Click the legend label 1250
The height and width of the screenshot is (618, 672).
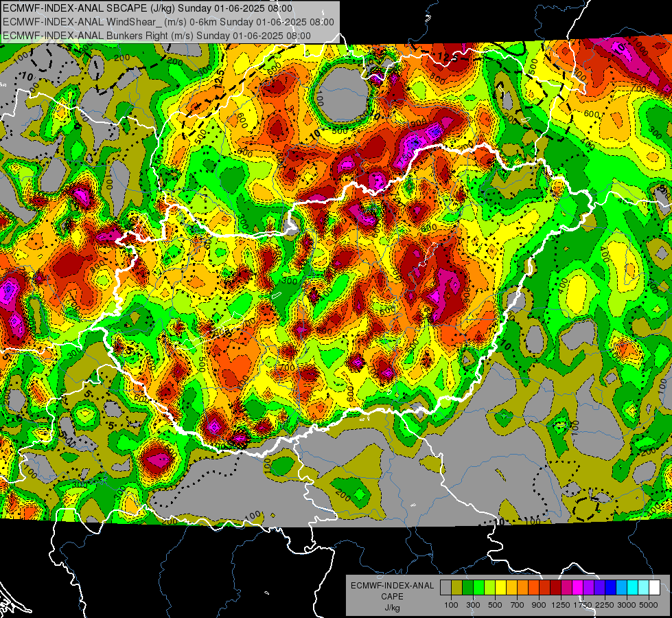[x=561, y=605]
